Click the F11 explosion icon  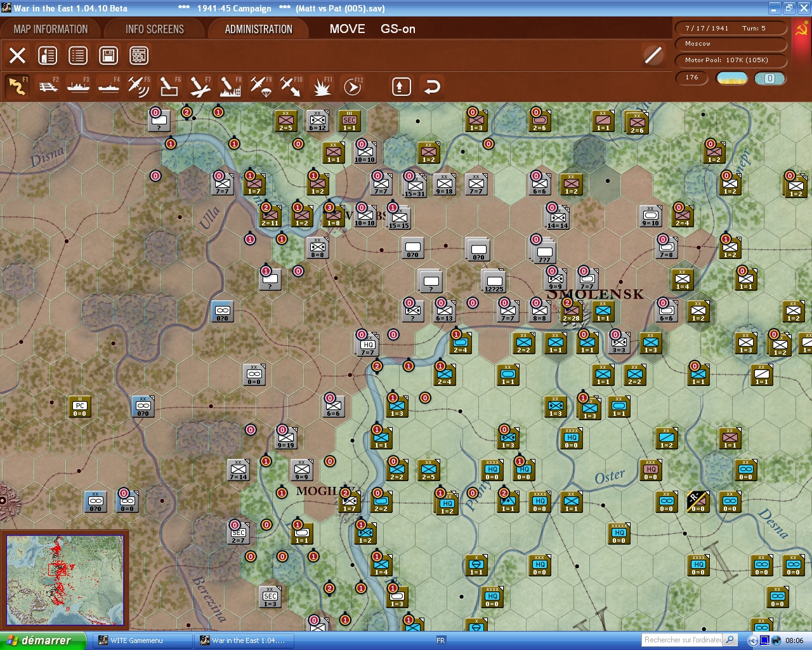pos(322,86)
